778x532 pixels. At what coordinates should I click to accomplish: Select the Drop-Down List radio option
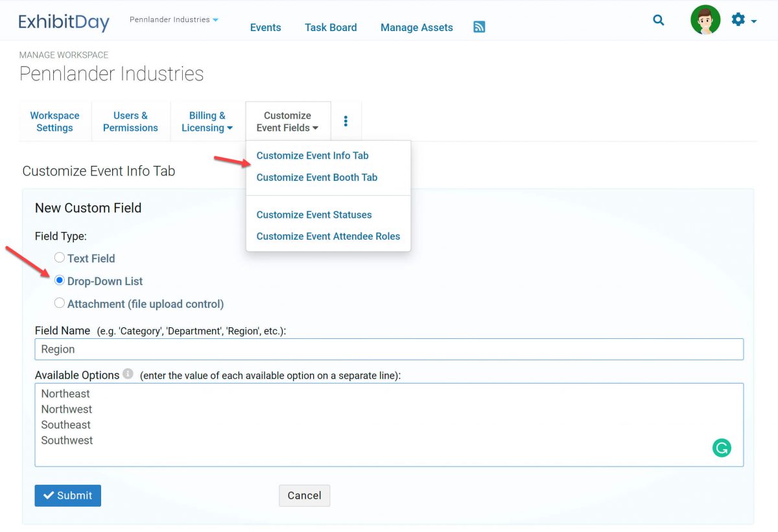click(x=60, y=281)
